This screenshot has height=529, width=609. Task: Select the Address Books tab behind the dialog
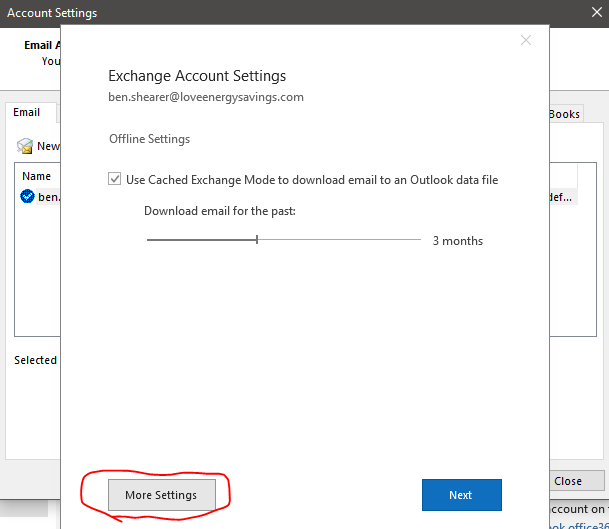pyautogui.click(x=566, y=114)
